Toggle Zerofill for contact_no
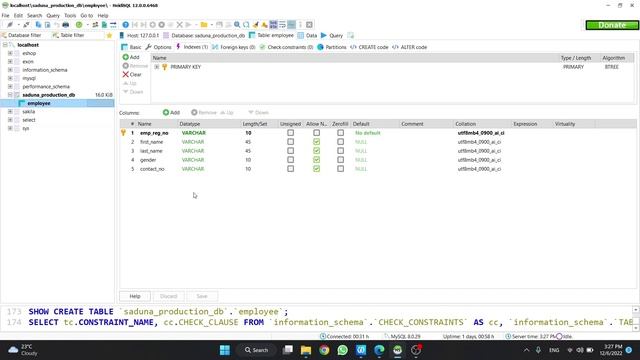The height and width of the screenshot is (360, 640). [x=340, y=169]
